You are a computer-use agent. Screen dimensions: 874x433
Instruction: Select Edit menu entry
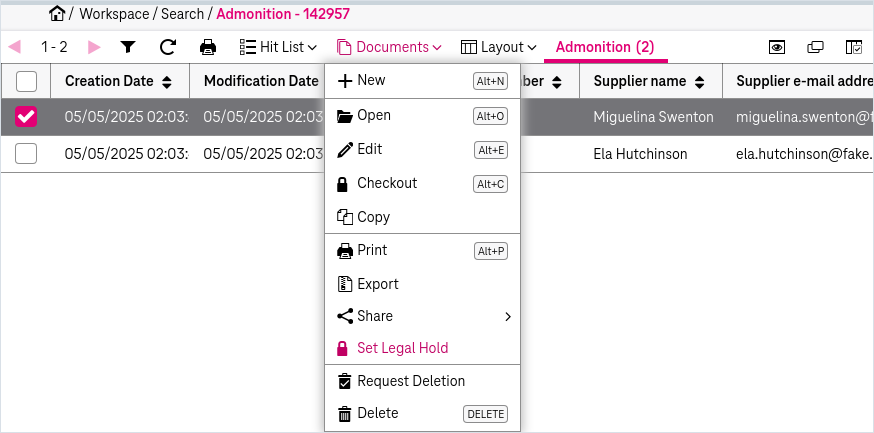pos(423,149)
